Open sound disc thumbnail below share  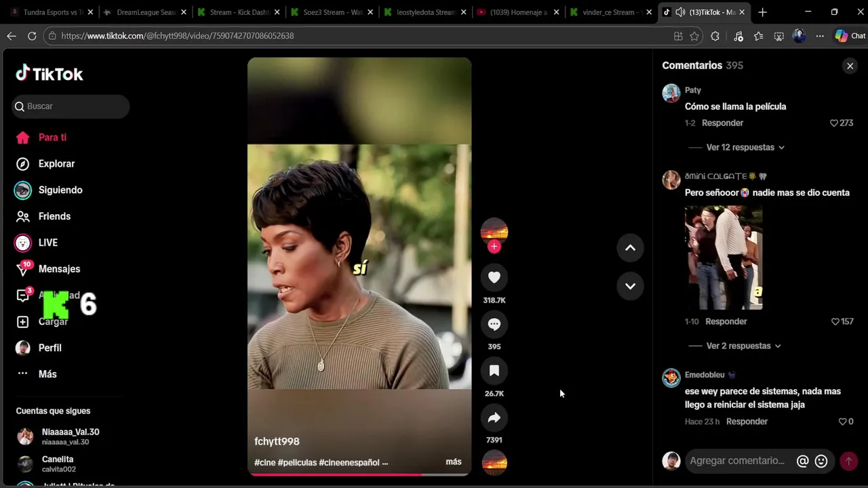[494, 463]
